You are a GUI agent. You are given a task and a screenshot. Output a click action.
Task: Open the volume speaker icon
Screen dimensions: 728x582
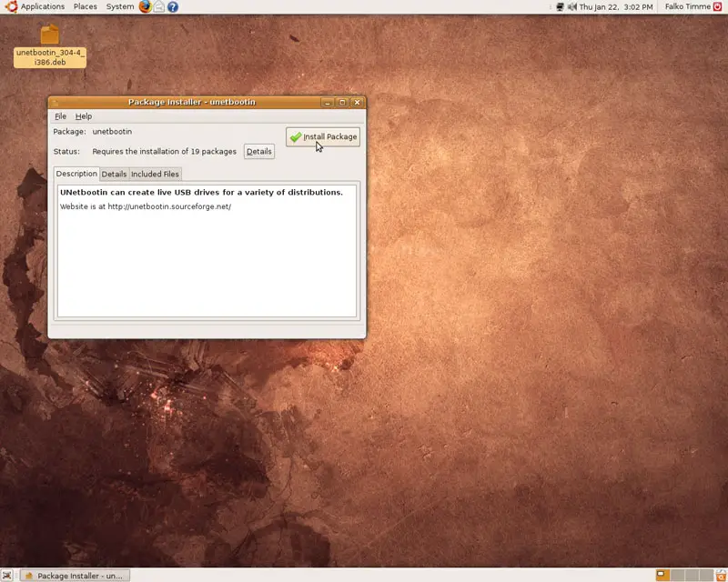point(572,7)
